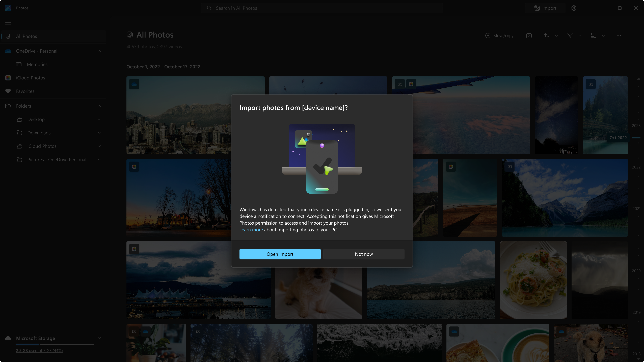Click the Import button in toolbar
The width and height of the screenshot is (644, 362).
[x=545, y=8]
